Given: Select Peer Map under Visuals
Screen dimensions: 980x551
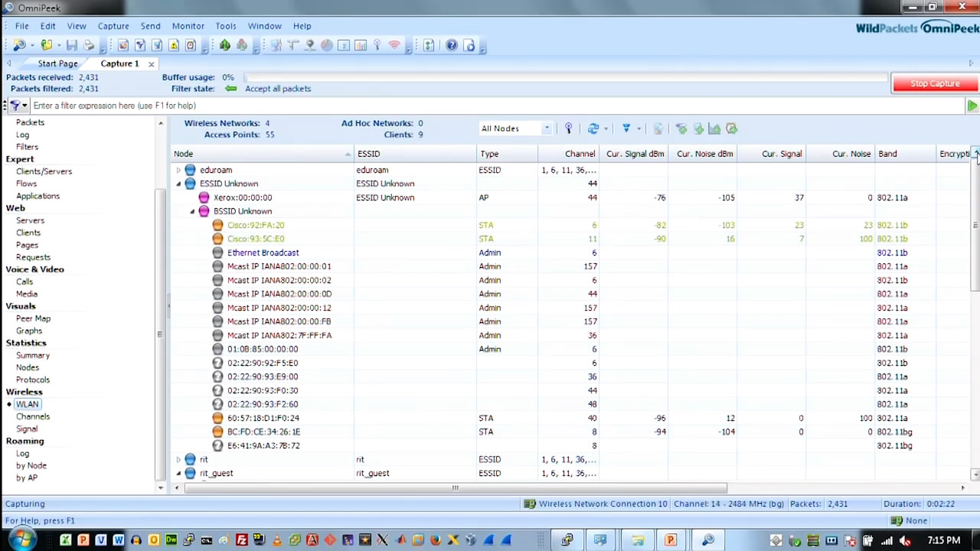Looking at the screenshot, I should (x=33, y=318).
